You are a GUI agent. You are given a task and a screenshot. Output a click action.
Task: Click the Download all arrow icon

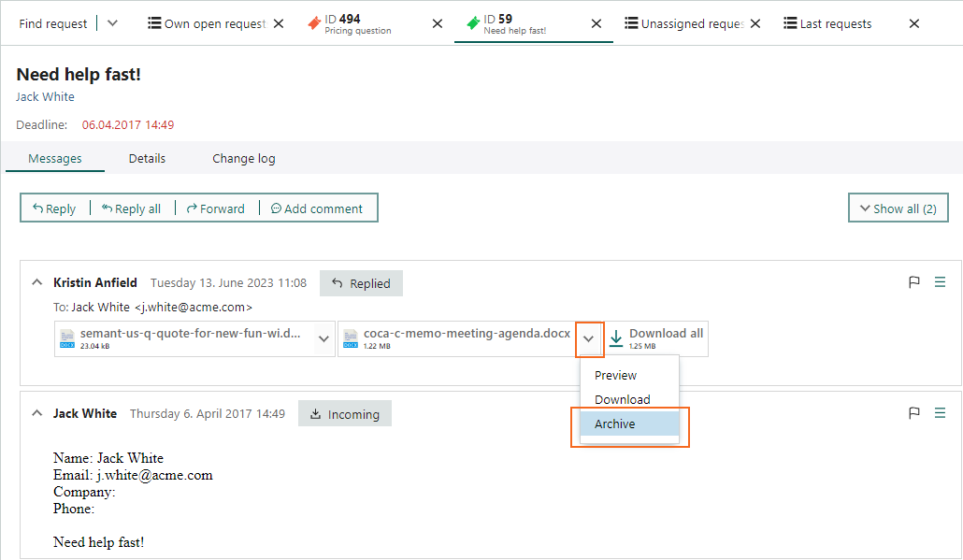point(616,338)
